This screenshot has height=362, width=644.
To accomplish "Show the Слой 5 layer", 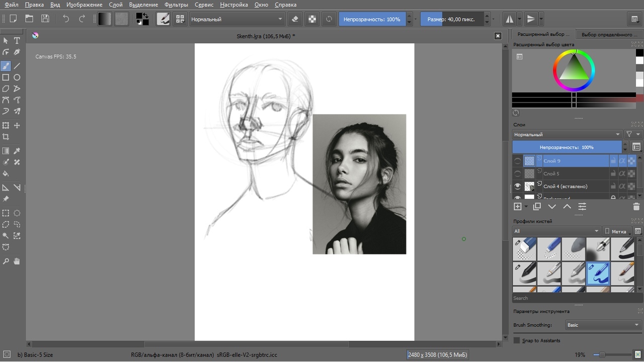I will coord(518,173).
